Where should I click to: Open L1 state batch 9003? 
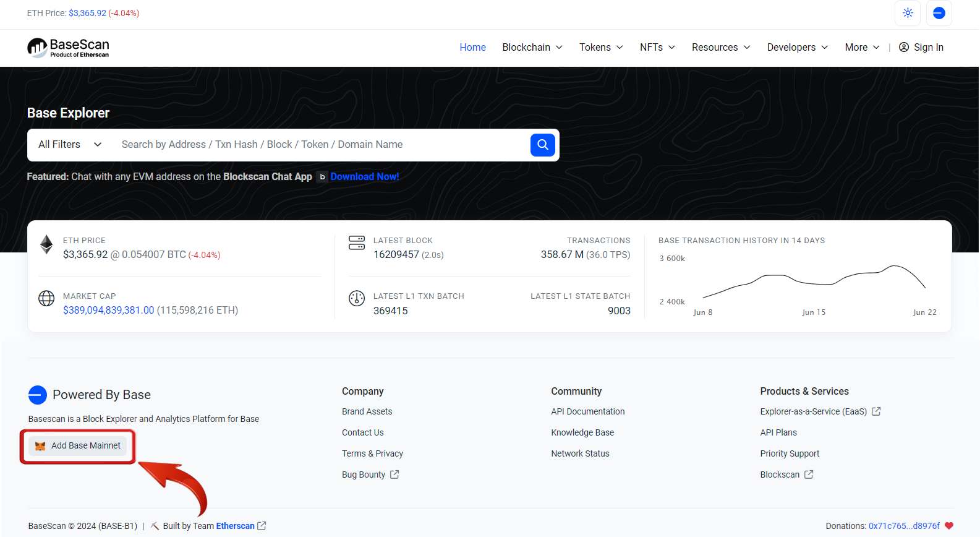[x=619, y=311]
